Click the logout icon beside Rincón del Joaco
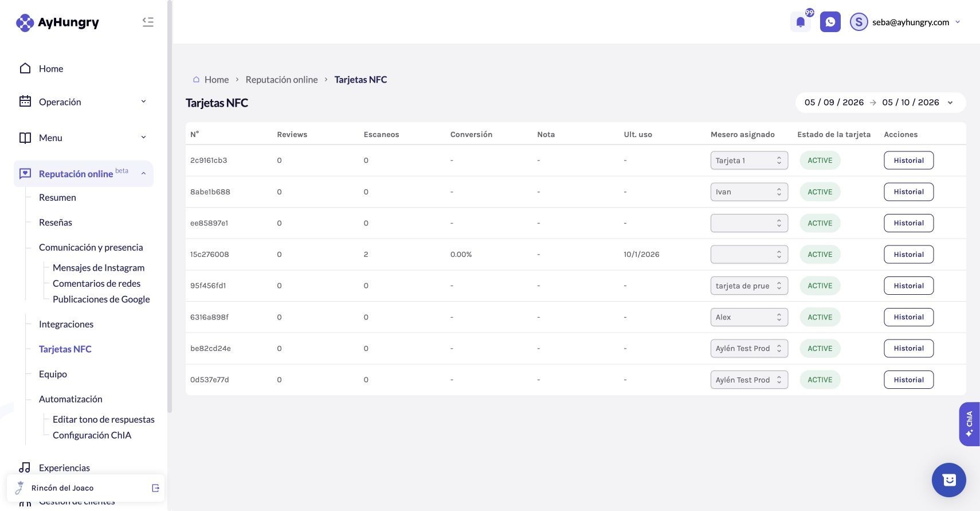Image resolution: width=980 pixels, height=511 pixels. 155,488
